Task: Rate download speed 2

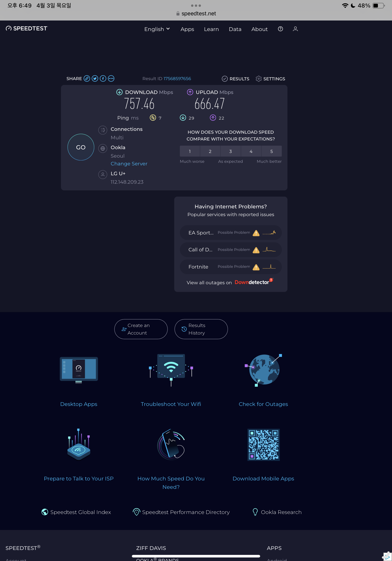Action: [210, 151]
